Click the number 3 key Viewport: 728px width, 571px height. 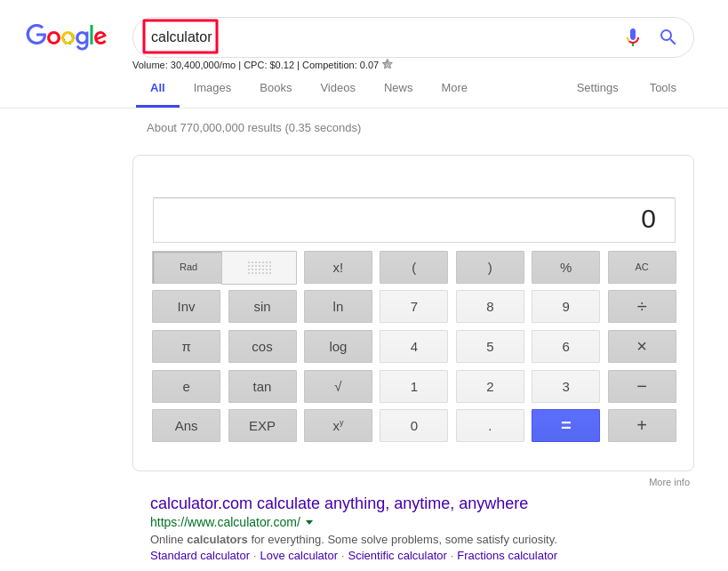click(565, 387)
